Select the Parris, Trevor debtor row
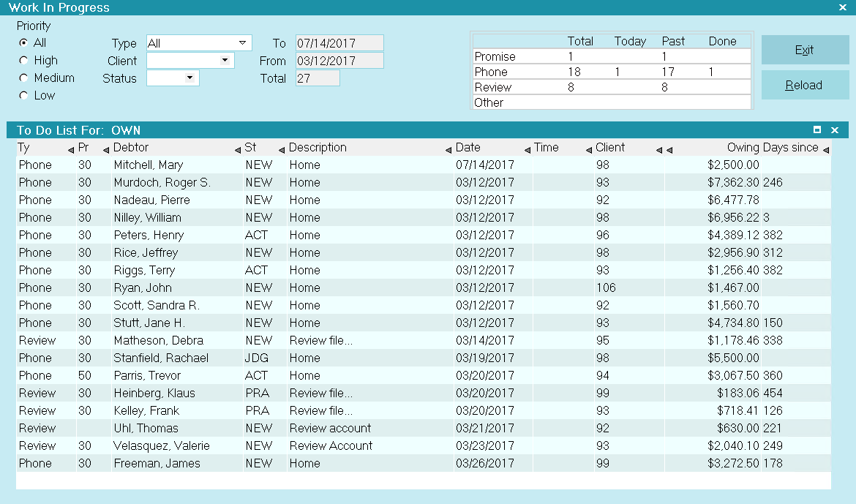This screenshot has height=504, width=856. coord(424,376)
